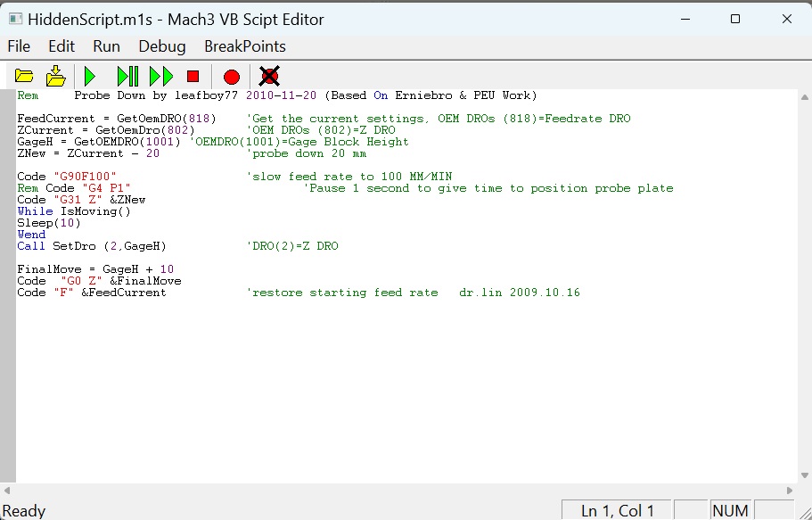Click the Code "G90F100" line
This screenshot has height=520, width=812.
click(x=66, y=177)
